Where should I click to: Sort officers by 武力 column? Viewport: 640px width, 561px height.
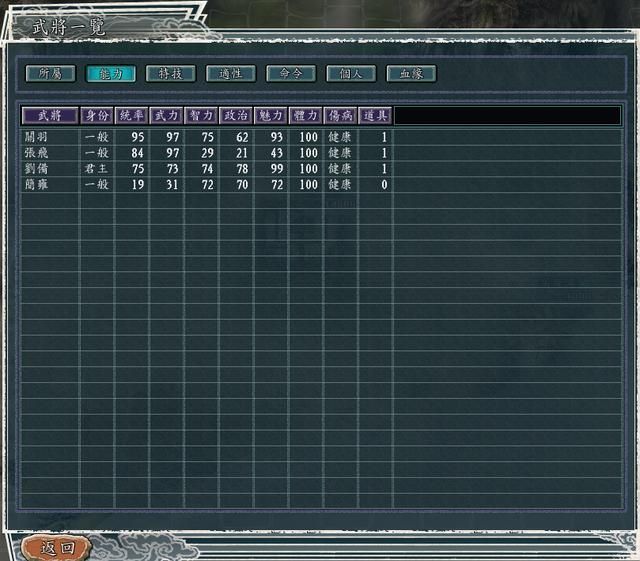[167, 116]
